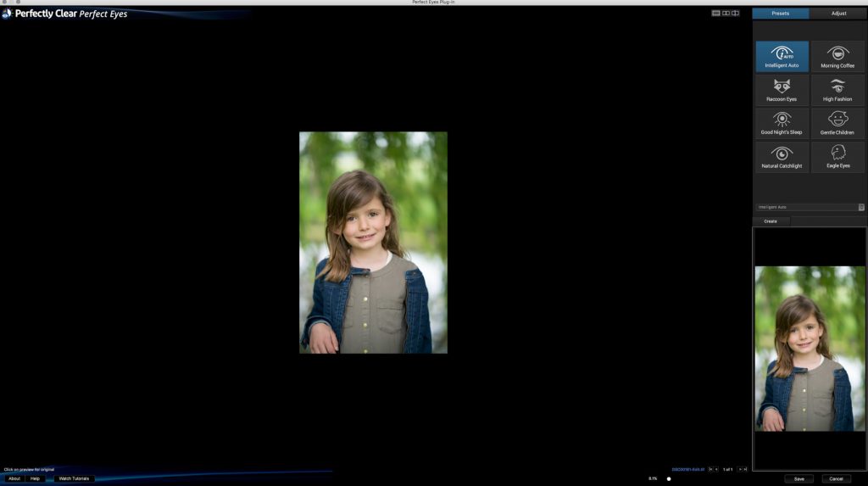Select the Gentle Children preset
Viewport: 868px width, 486px height.
[x=837, y=123]
